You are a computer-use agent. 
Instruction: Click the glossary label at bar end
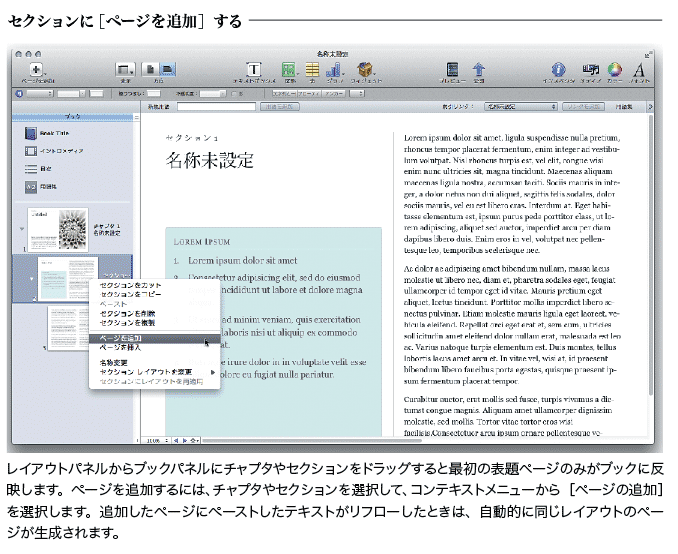(624, 106)
